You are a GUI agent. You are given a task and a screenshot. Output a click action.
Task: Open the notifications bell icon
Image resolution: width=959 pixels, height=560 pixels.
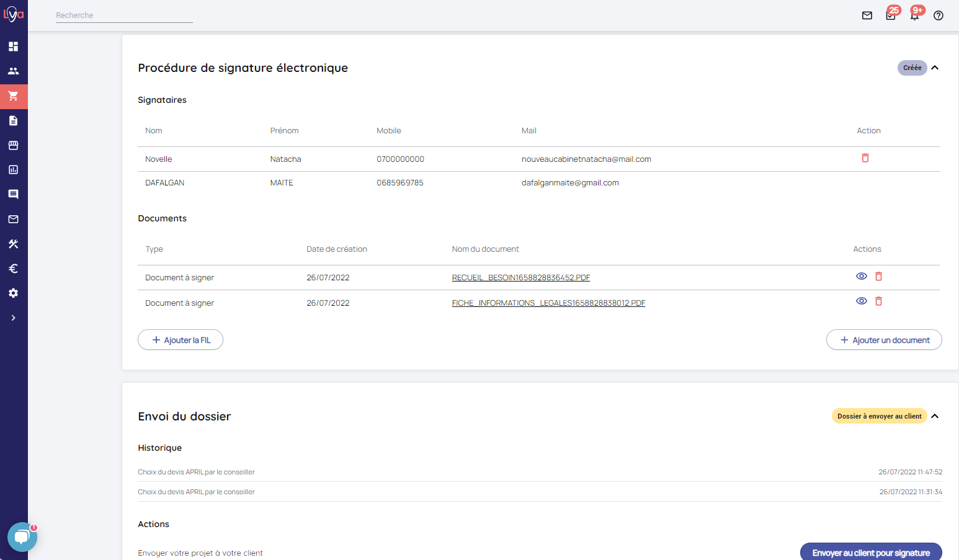pos(914,16)
